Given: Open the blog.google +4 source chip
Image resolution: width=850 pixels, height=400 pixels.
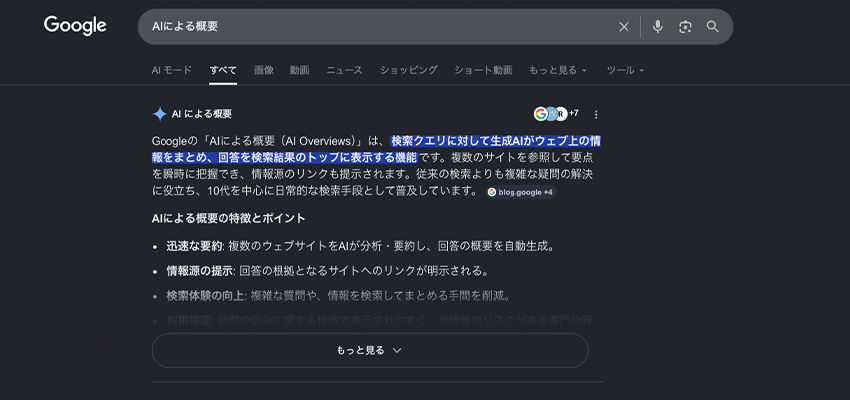Looking at the screenshot, I should click(521, 192).
